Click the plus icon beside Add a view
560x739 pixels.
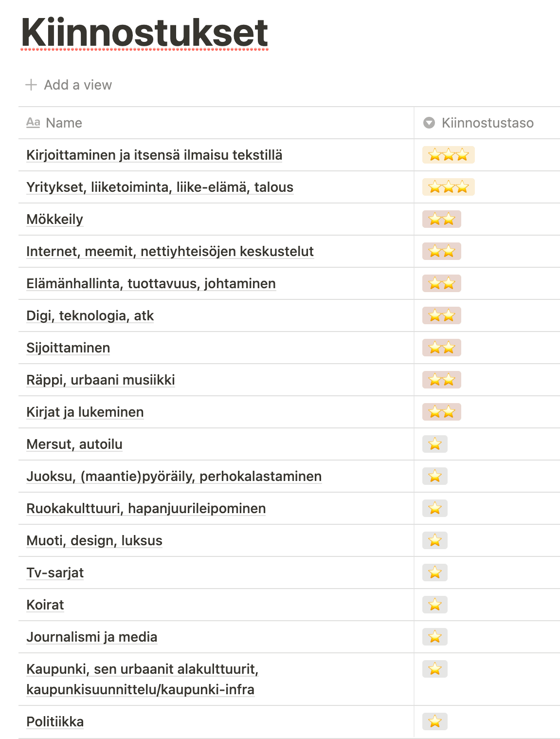31,85
